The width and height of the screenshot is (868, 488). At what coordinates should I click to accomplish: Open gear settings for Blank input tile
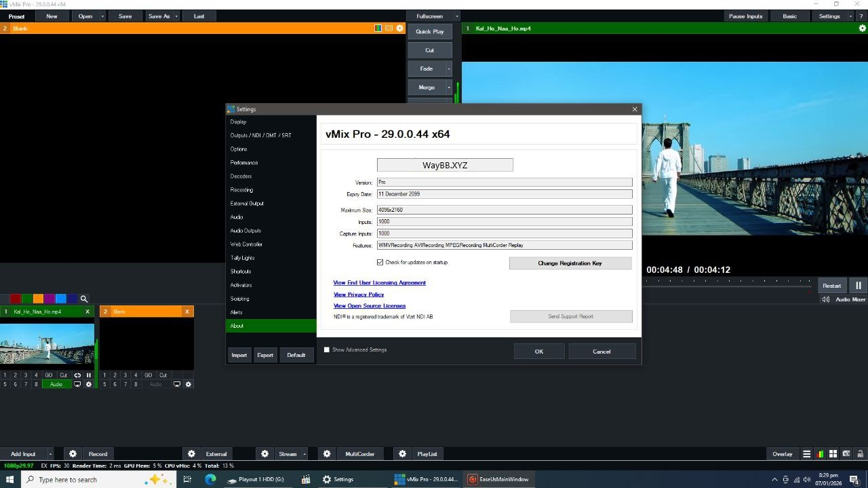[x=189, y=384]
